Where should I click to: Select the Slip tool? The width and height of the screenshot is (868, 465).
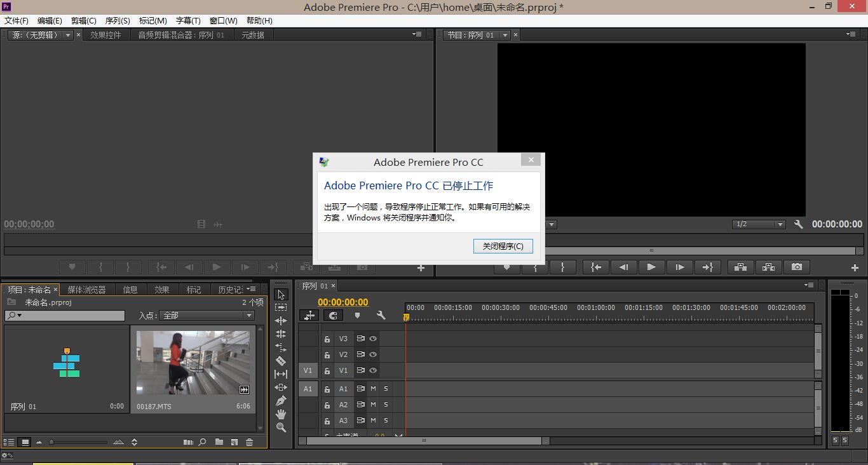pyautogui.click(x=281, y=374)
